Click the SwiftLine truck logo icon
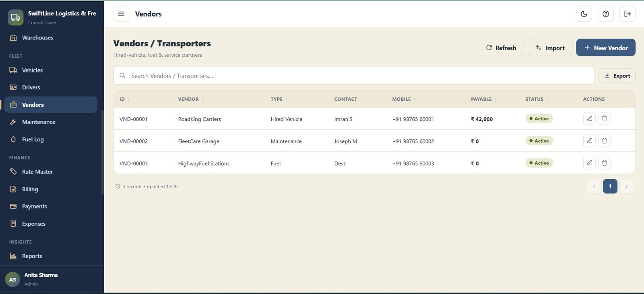644x294 pixels. click(x=15, y=17)
